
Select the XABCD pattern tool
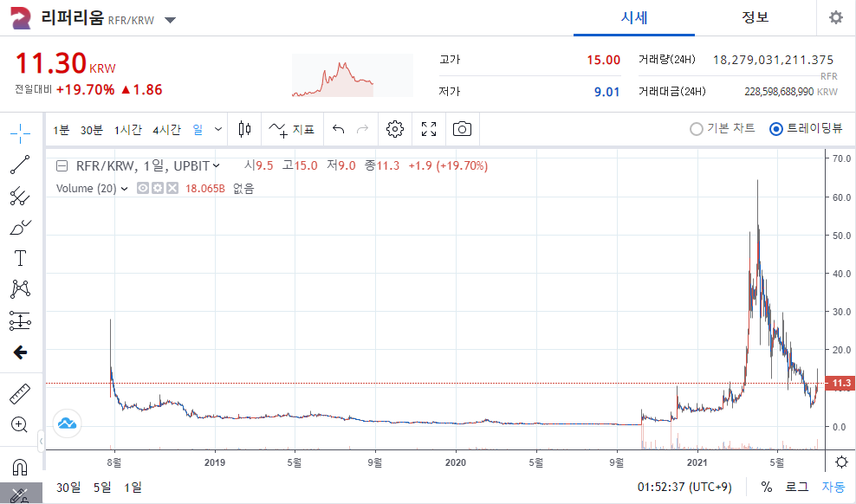20,289
